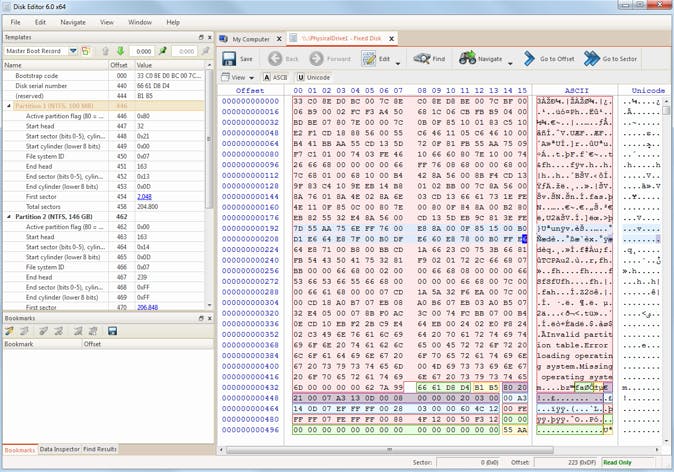Screen dimensions: 674x472
Task: Click the First sector 2,048 link
Action: click(x=143, y=197)
